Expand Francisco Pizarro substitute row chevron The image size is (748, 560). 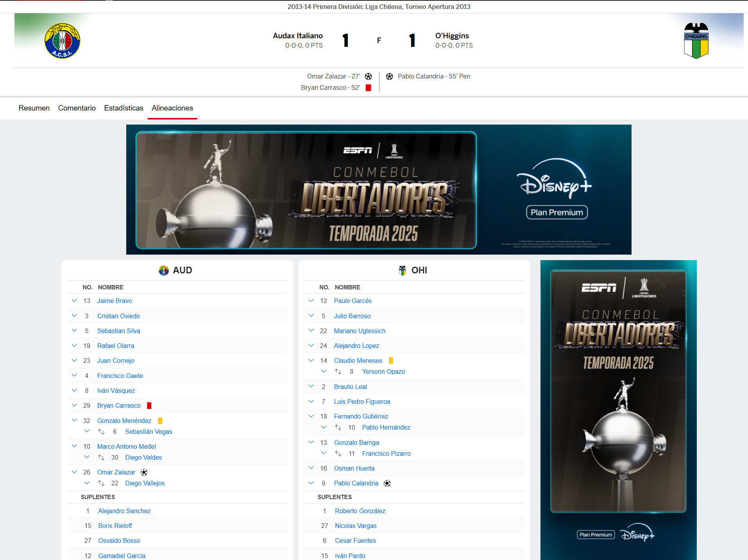[x=324, y=453]
